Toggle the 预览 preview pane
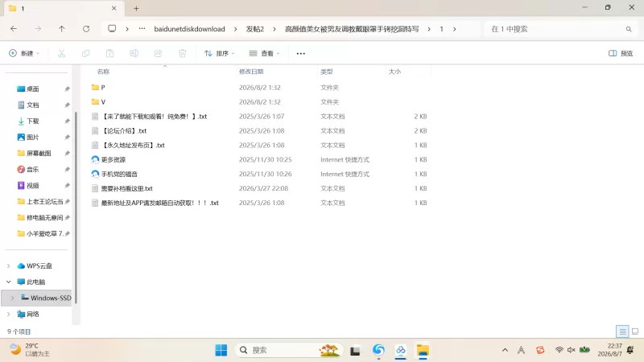The image size is (644, 362). click(x=621, y=53)
